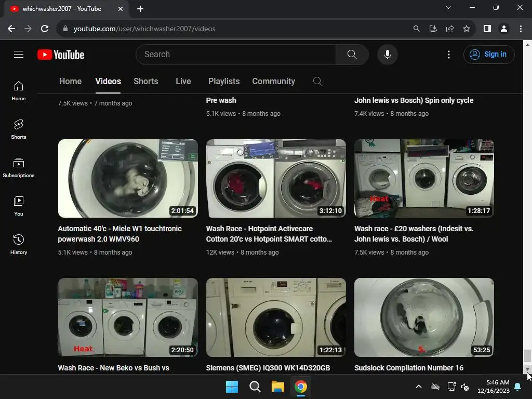
Task: Expand hidden system tray icons chevron
Action: pyautogui.click(x=419, y=387)
